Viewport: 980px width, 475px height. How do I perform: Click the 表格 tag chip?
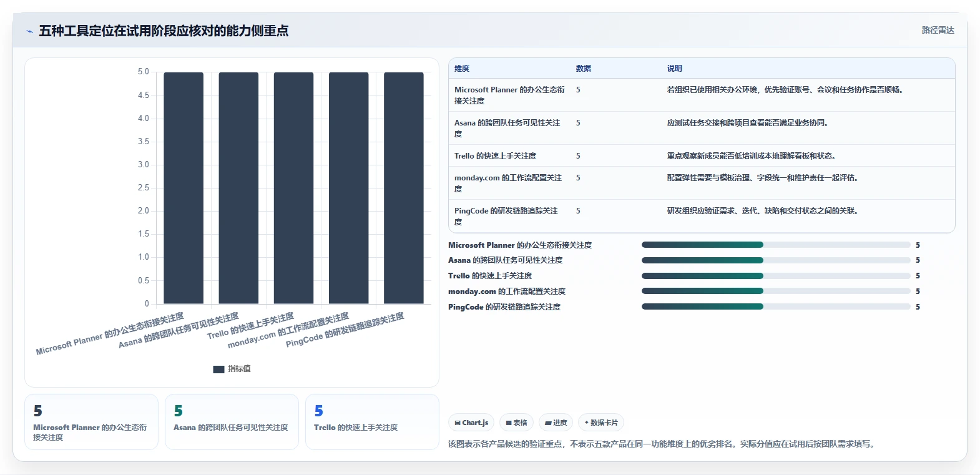(516, 423)
